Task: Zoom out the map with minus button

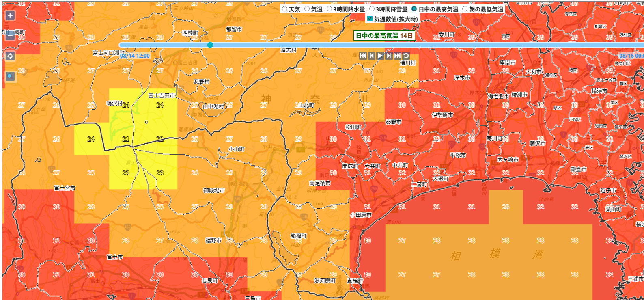Action: [10, 36]
